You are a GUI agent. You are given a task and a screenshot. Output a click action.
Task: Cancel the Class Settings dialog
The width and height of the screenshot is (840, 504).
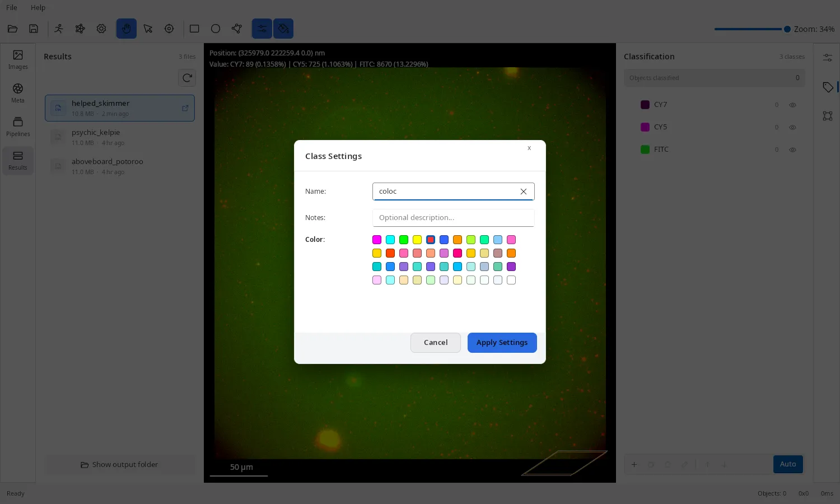tap(436, 343)
